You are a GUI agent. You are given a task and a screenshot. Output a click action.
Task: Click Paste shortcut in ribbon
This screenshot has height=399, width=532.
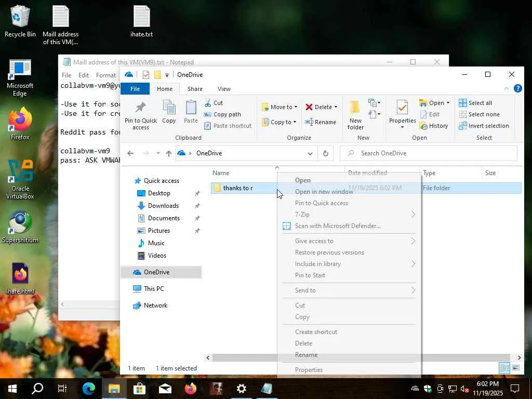(x=228, y=126)
